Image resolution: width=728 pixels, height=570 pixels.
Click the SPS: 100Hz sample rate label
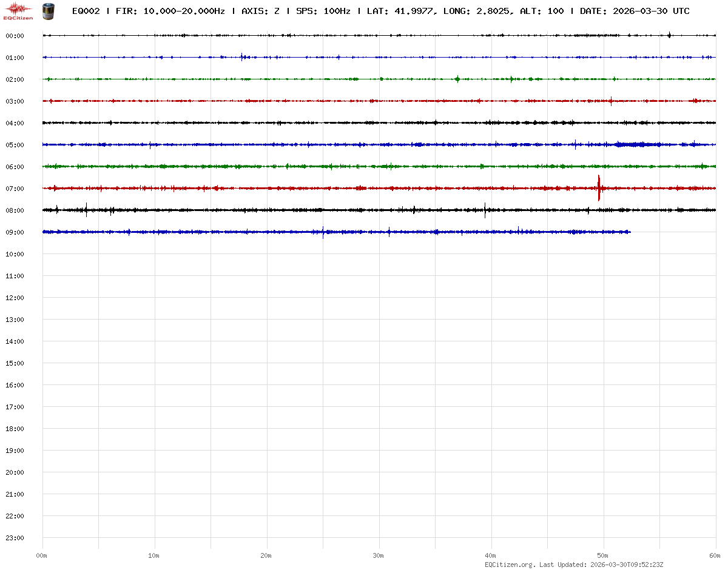[323, 11]
